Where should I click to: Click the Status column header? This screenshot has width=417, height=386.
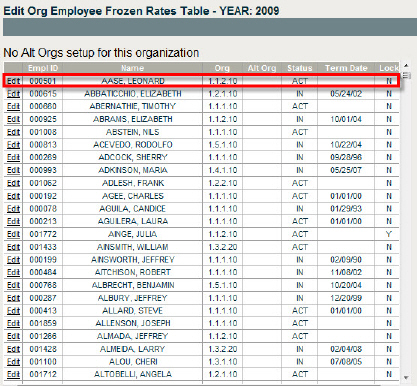pos(300,68)
